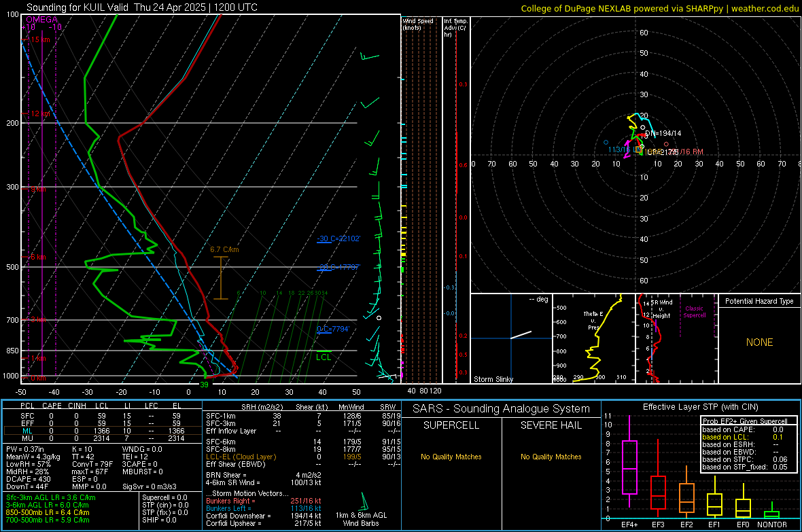
Task: Click the green 39 surface dewpoint value
Action: (204, 385)
